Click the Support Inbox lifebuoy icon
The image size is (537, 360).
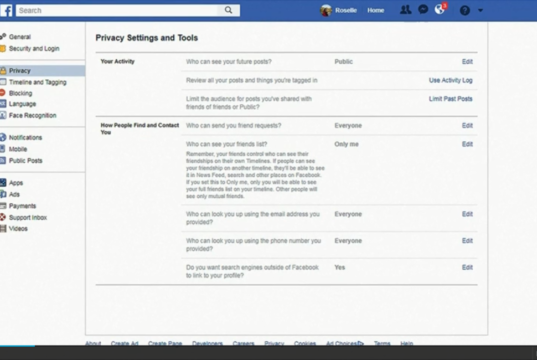point(3,217)
